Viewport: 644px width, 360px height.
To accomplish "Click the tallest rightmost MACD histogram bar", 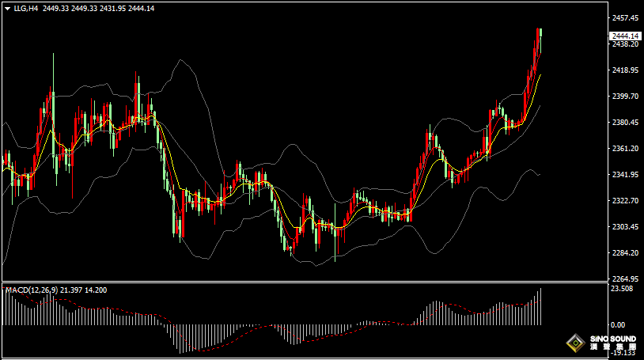I will (541, 307).
